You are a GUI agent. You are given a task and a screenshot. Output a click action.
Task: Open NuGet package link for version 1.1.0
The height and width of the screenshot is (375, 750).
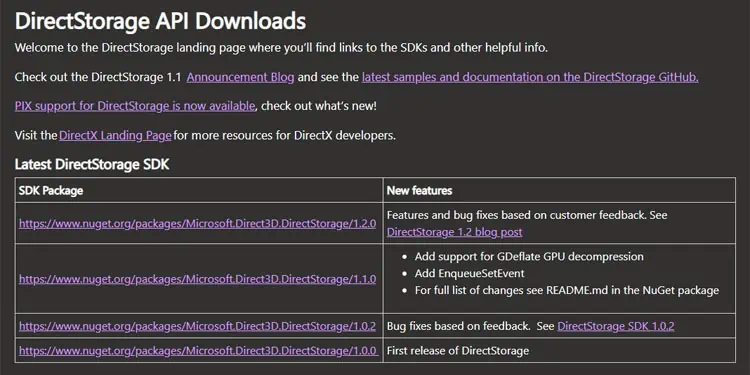point(198,279)
